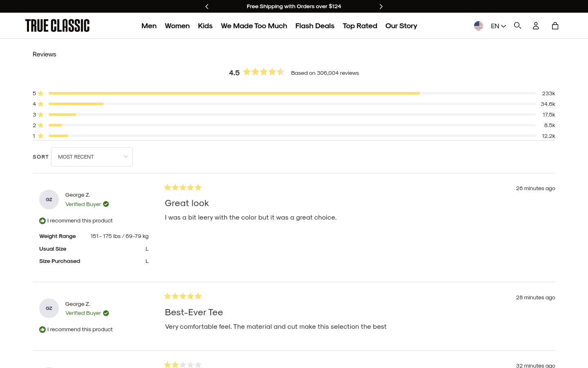Click the US flag region icon
The image size is (588, 368).
click(x=479, y=26)
